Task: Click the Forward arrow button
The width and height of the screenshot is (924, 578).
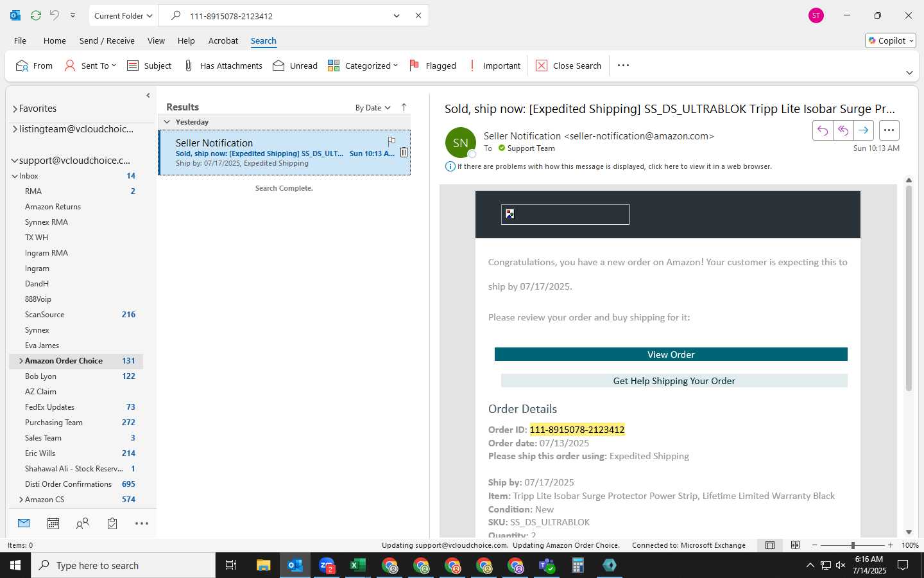Action: coord(864,130)
